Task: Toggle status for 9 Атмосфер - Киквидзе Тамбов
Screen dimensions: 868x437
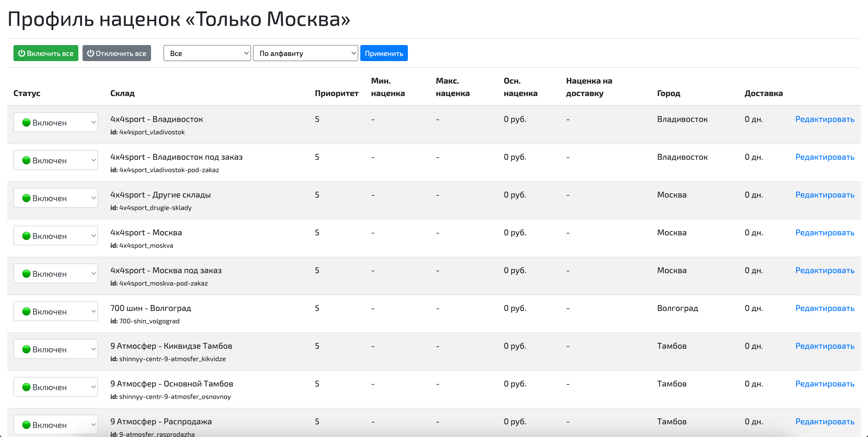Action: click(x=55, y=349)
